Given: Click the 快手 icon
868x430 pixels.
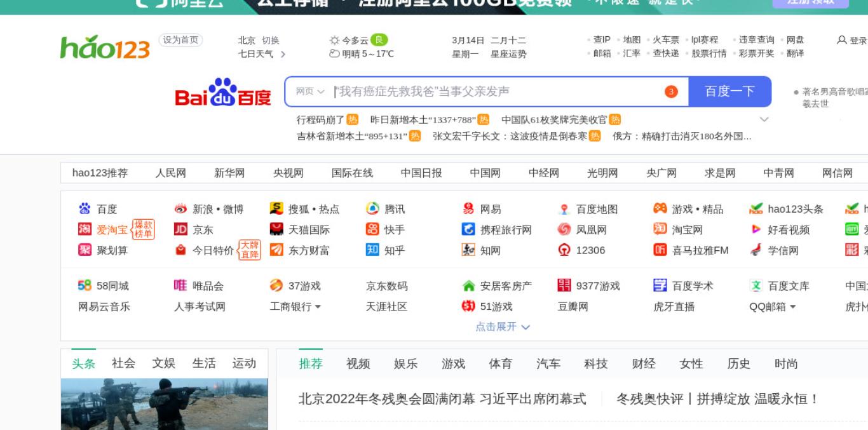Looking at the screenshot, I should pyautogui.click(x=372, y=229).
